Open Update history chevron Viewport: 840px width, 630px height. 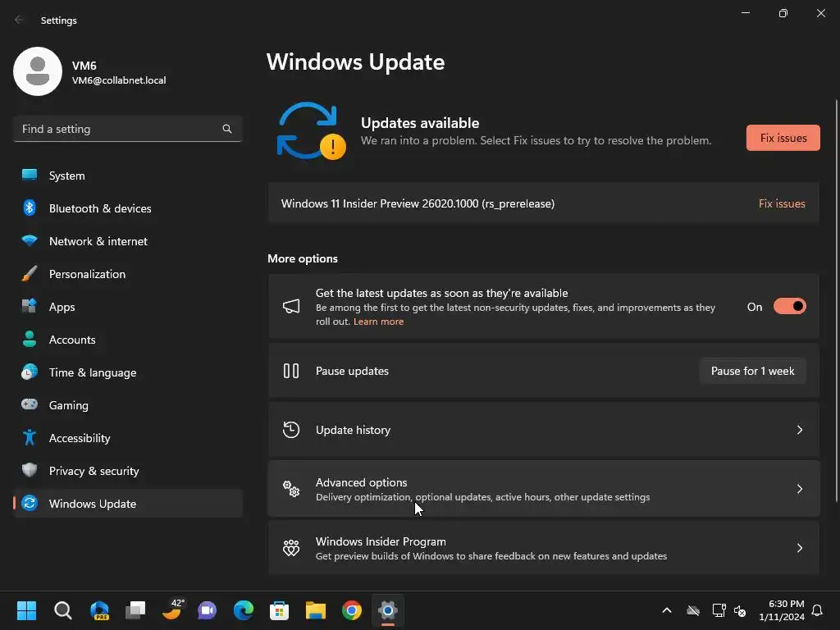pos(799,430)
